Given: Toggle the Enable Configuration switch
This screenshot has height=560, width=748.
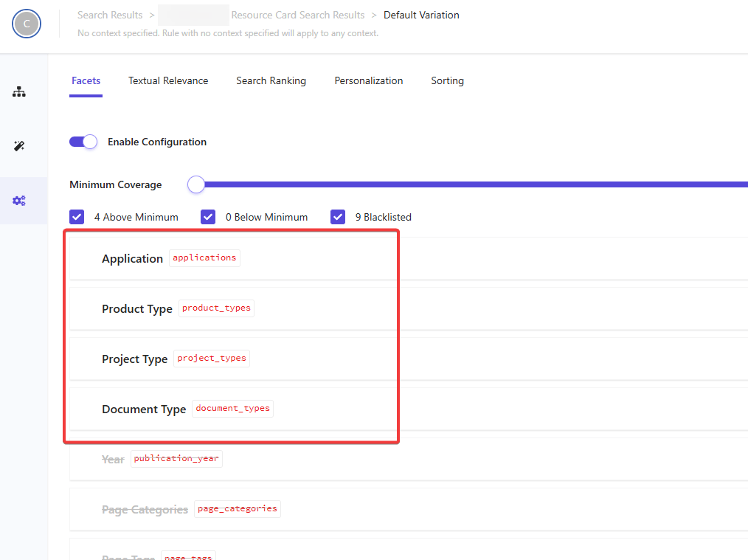Looking at the screenshot, I should pyautogui.click(x=83, y=142).
